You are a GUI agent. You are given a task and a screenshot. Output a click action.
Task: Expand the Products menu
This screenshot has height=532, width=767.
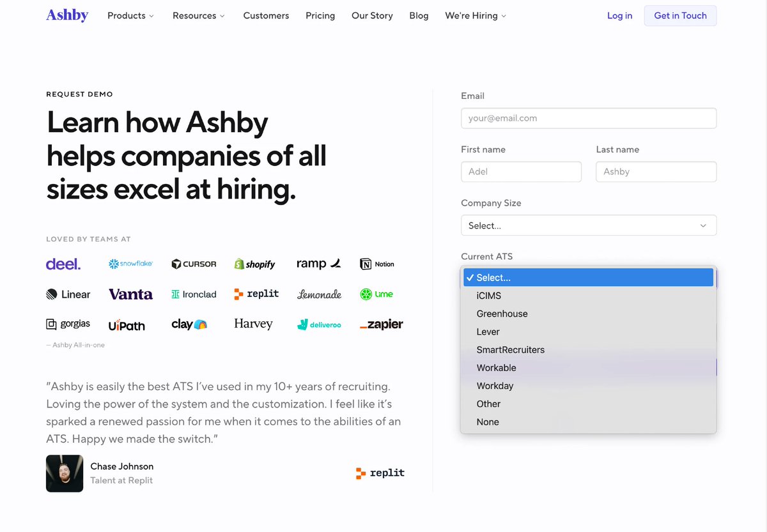pos(130,15)
